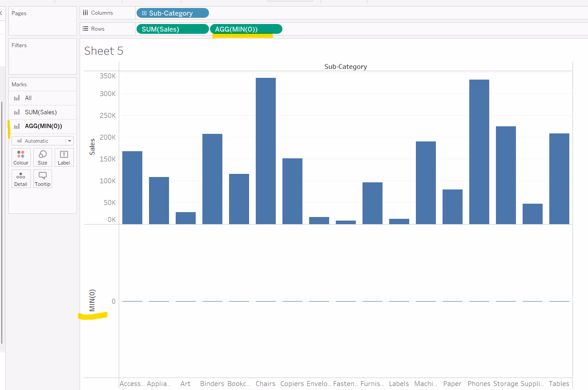588x390 pixels.
Task: Click the Art label on x-axis
Action: pyautogui.click(x=185, y=384)
